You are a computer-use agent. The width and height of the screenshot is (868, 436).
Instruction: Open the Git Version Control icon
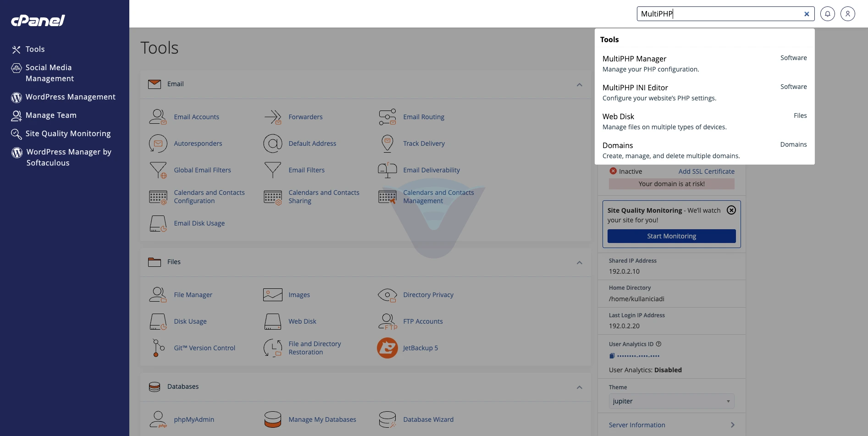(x=158, y=348)
